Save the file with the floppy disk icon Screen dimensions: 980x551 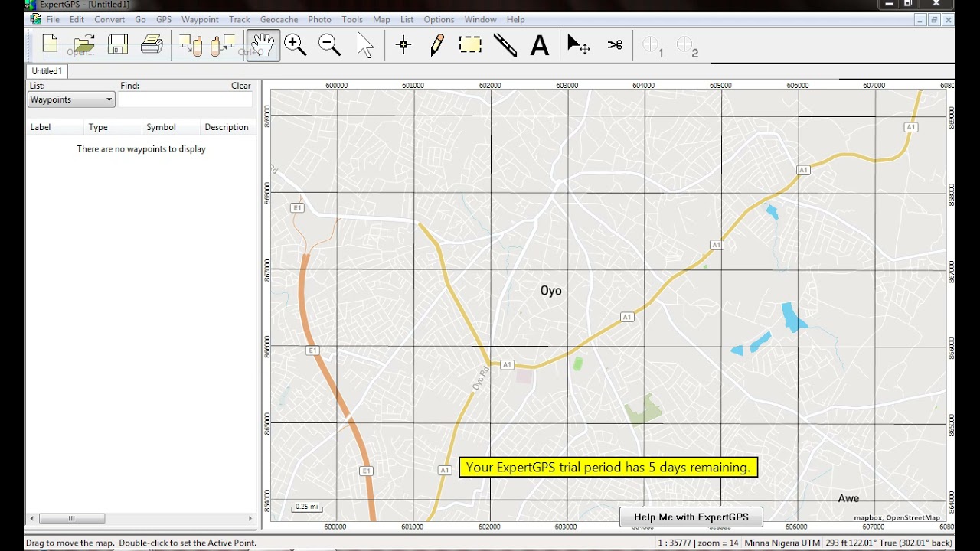point(118,45)
